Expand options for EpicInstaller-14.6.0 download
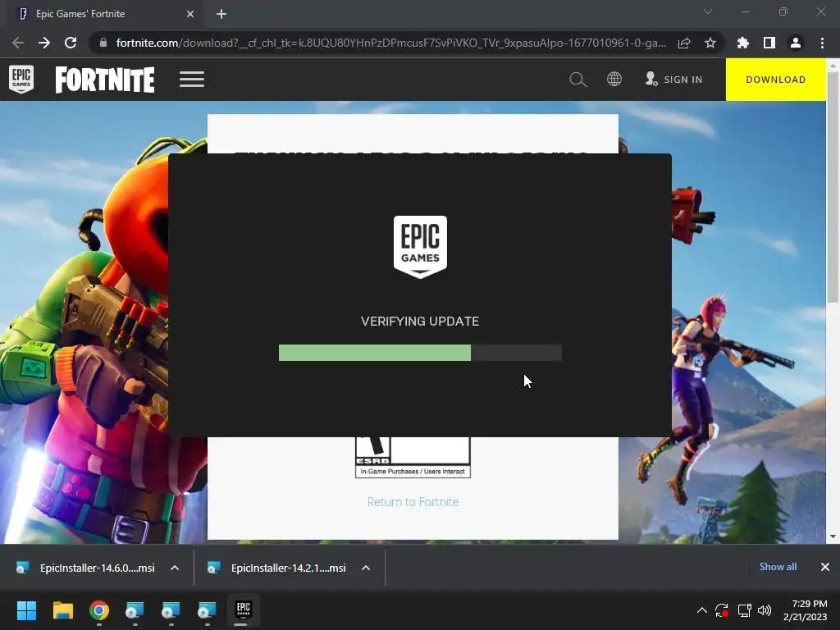The height and width of the screenshot is (630, 840). 175,568
